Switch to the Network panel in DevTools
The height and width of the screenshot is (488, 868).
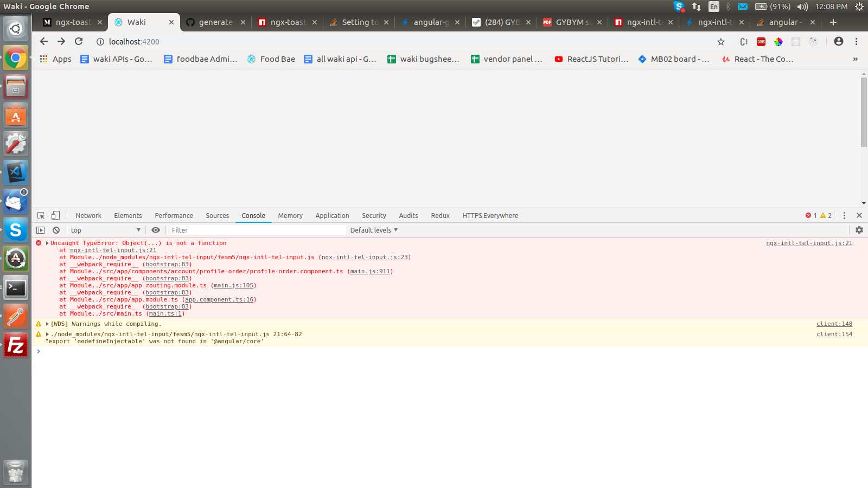click(88, 215)
